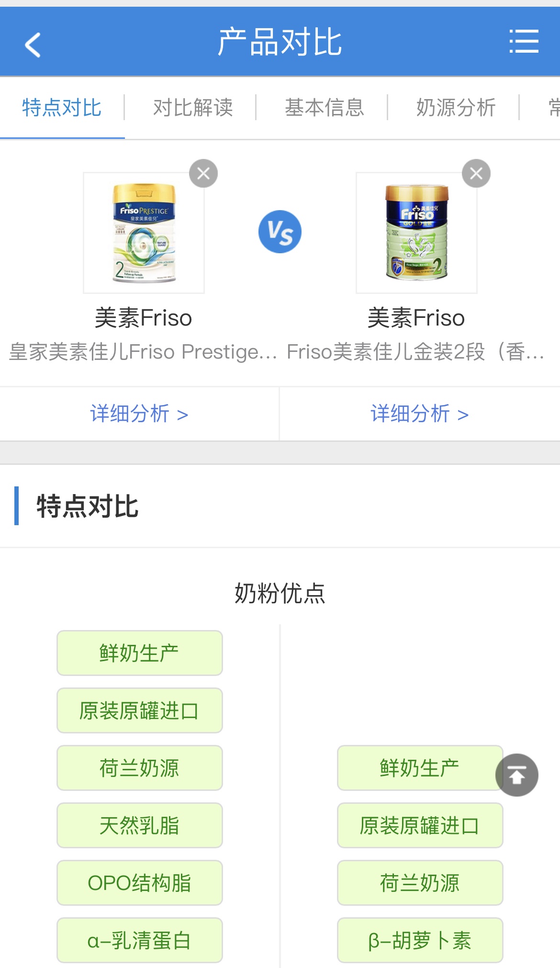Tap the blue VS badge icon

[x=280, y=232]
